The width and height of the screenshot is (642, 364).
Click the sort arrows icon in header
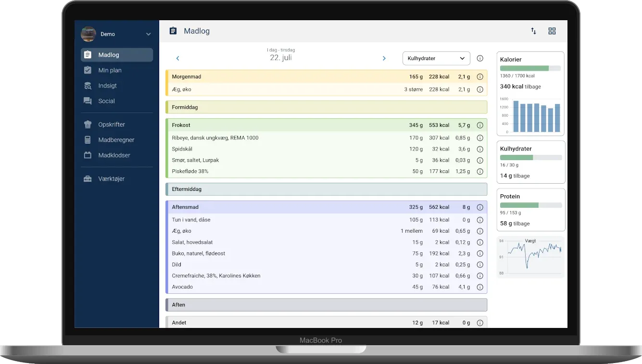coord(533,31)
